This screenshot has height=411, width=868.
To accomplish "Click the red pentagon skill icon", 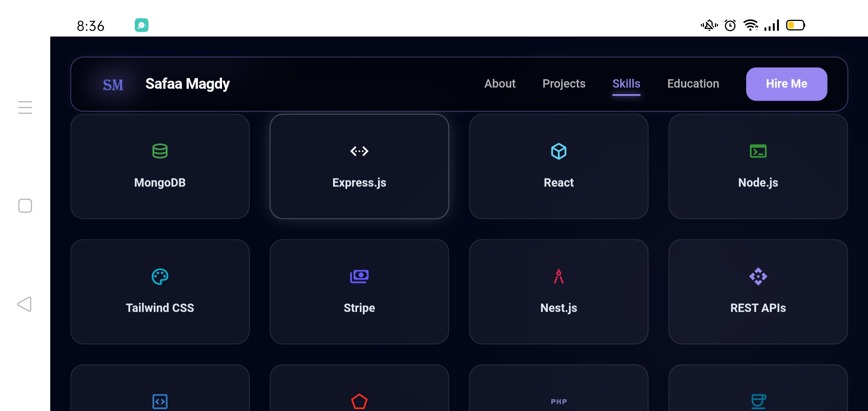I will 359,401.
